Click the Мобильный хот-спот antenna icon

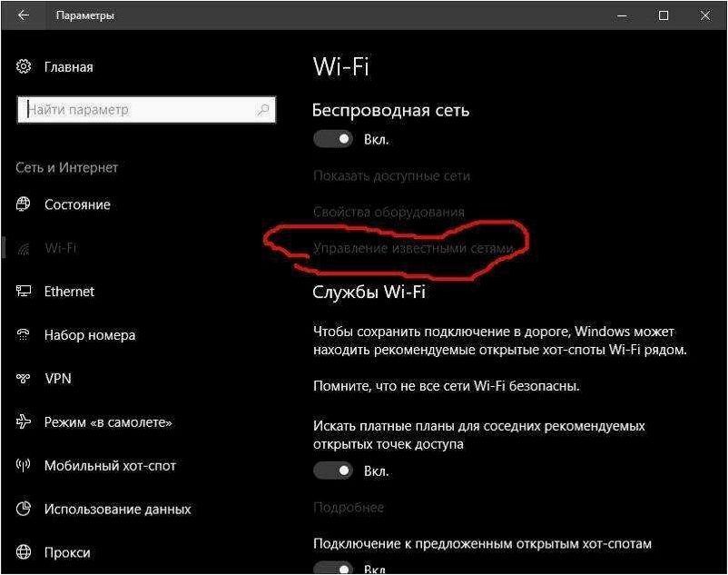[x=24, y=465]
